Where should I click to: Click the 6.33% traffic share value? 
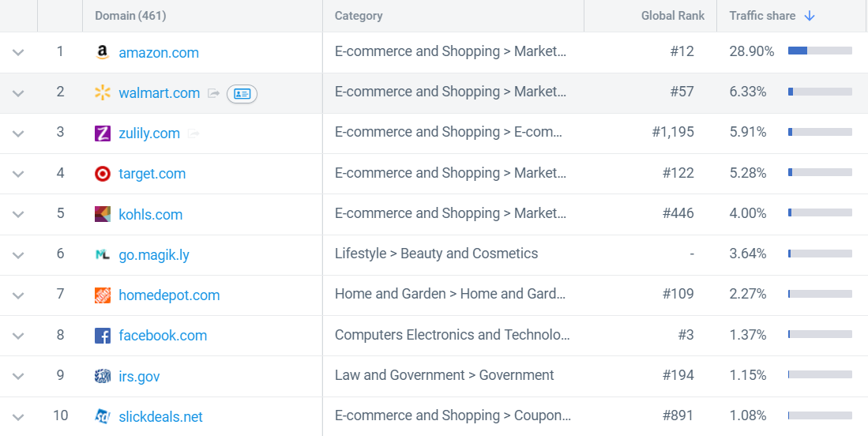tap(748, 92)
